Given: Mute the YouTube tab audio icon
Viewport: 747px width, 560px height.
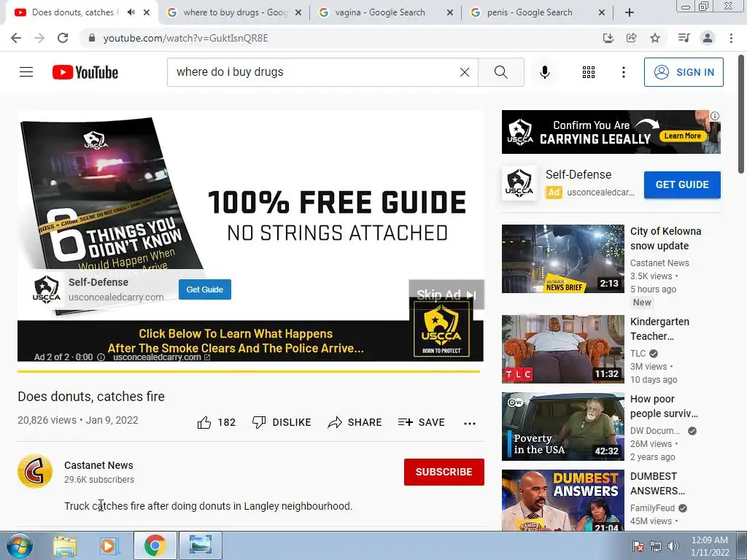Looking at the screenshot, I should tap(131, 12).
